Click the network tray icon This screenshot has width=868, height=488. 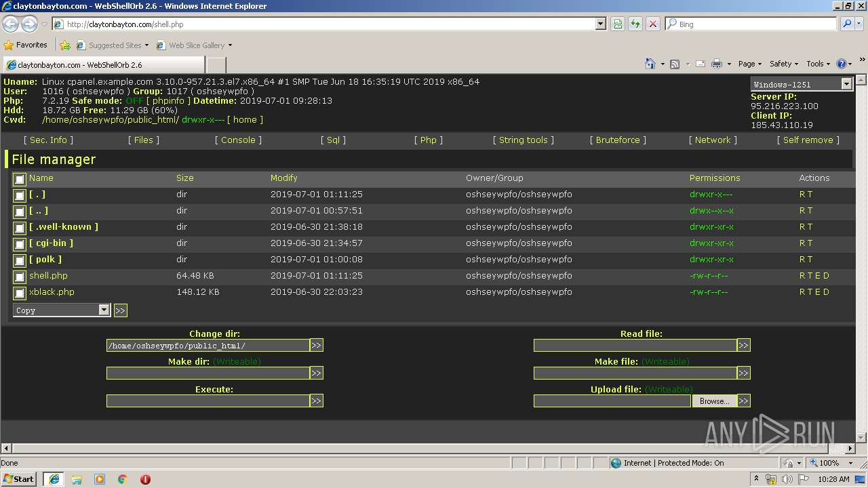771,479
